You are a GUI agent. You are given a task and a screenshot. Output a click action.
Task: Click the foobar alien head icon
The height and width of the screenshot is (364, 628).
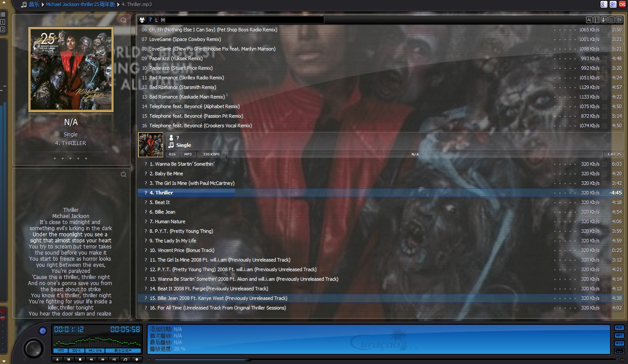point(142,20)
